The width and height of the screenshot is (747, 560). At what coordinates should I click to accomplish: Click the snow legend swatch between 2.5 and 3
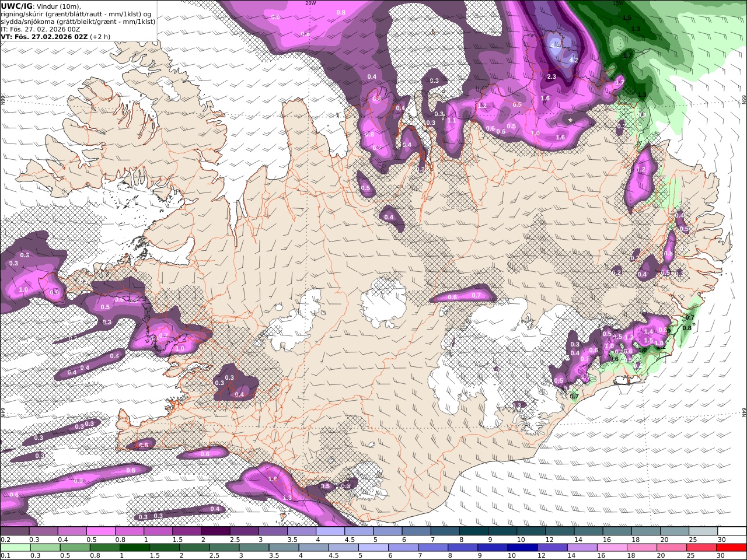[243, 531]
